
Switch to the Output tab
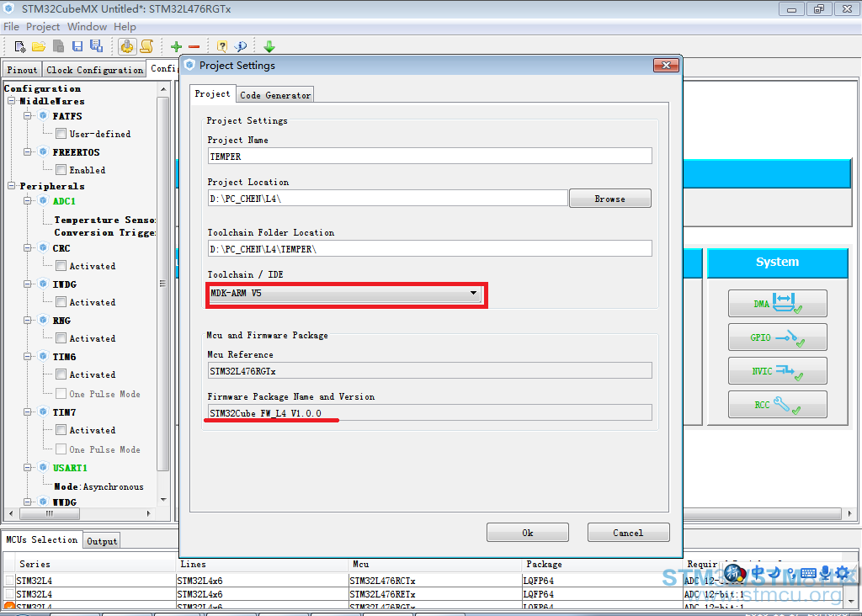(102, 541)
